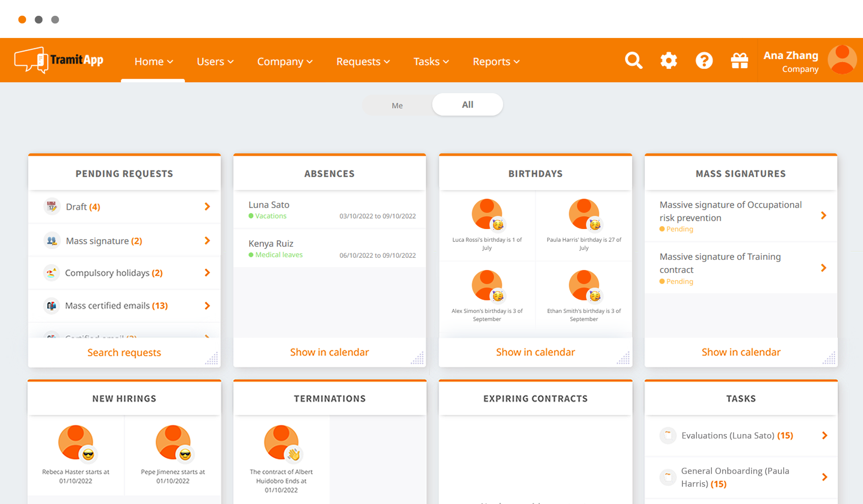The height and width of the screenshot is (504, 863).
Task: Click the Expiring Contracts card header
Action: coord(535,398)
